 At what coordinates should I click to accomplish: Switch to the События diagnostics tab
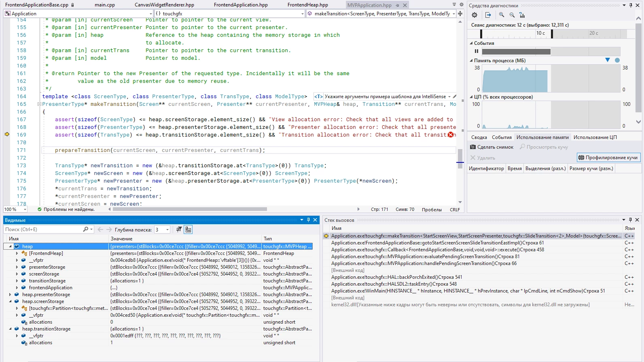(x=502, y=137)
